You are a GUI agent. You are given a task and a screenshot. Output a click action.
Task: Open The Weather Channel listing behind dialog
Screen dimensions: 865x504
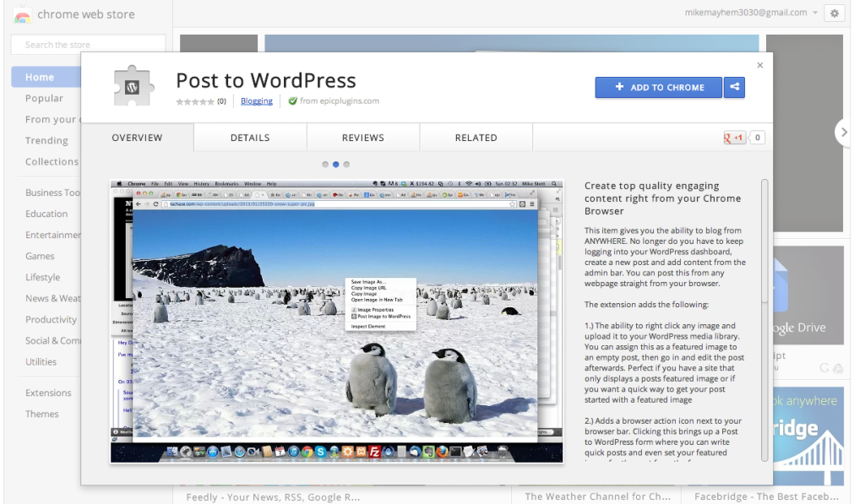pos(598,496)
